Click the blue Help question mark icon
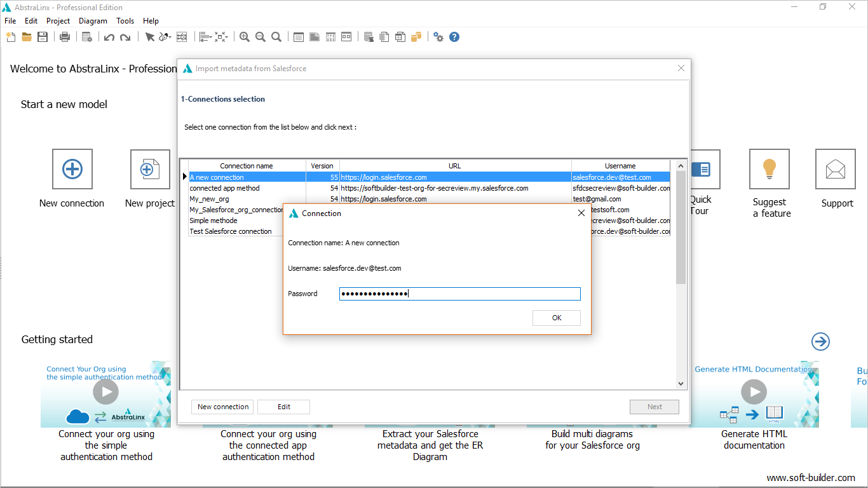This screenshot has width=868, height=488. [454, 37]
